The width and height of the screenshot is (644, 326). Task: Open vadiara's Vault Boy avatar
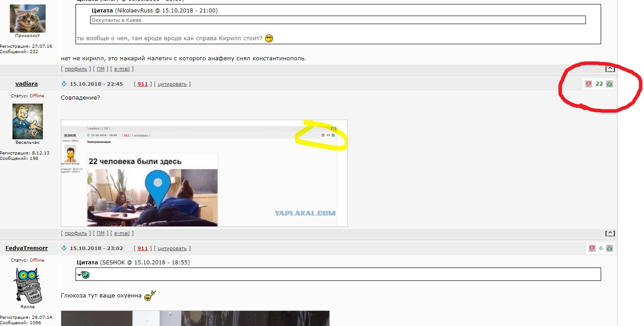point(28,121)
